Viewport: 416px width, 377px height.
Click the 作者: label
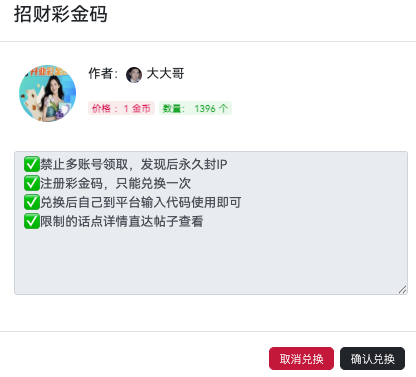coord(103,73)
